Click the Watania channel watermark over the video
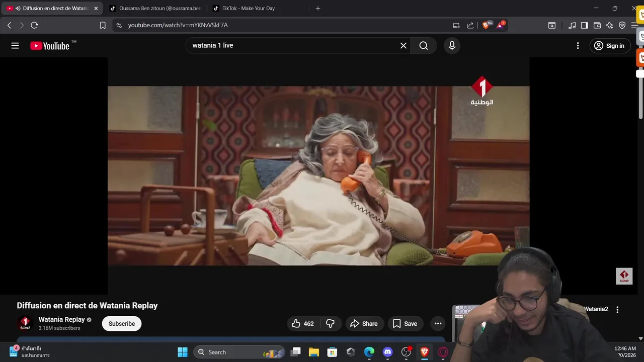This screenshot has height=362, width=644. click(624, 276)
